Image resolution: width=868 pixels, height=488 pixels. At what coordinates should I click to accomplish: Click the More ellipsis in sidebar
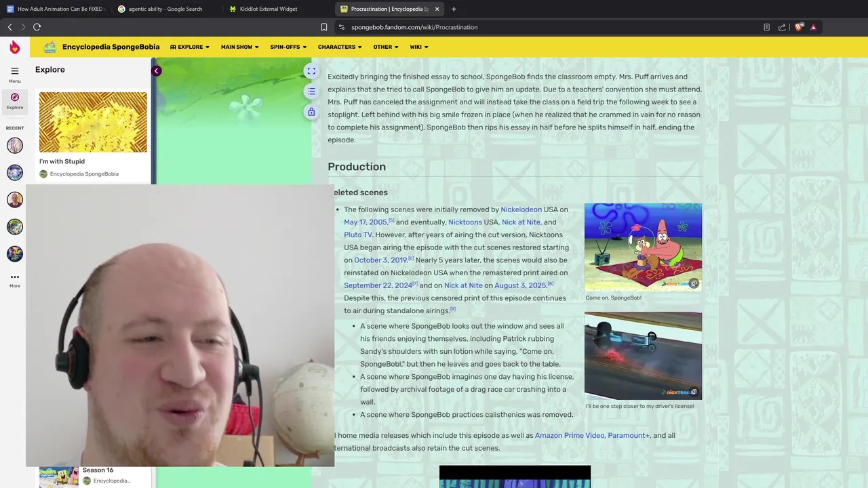15,277
